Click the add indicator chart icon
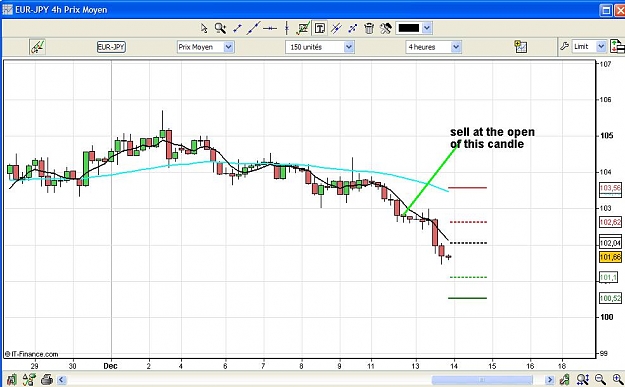Viewport: 625px width, 387px height. coord(520,47)
